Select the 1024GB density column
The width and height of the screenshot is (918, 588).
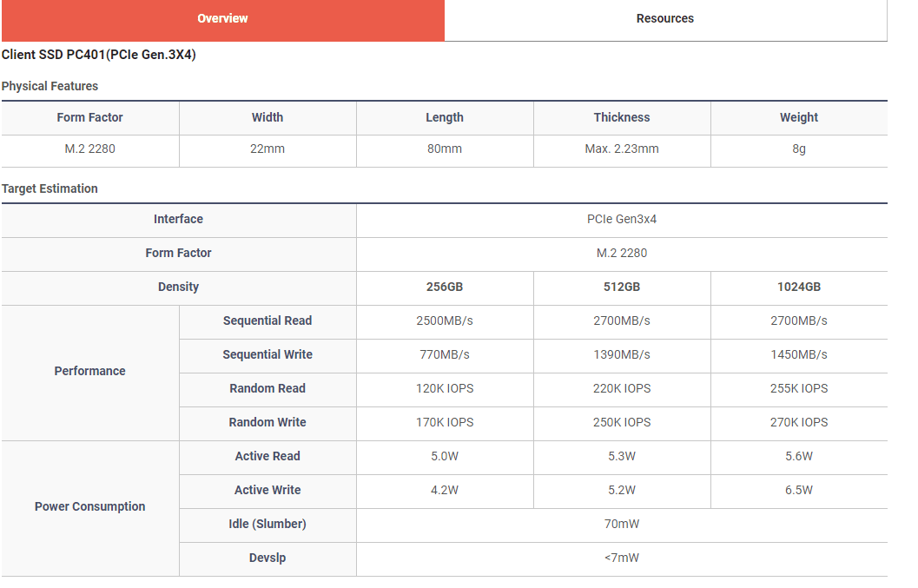tap(799, 287)
